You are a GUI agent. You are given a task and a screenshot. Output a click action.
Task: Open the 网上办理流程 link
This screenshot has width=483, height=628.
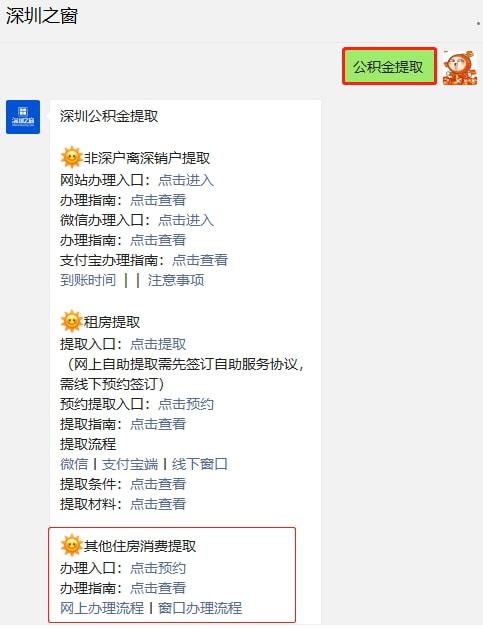pyautogui.click(x=102, y=608)
